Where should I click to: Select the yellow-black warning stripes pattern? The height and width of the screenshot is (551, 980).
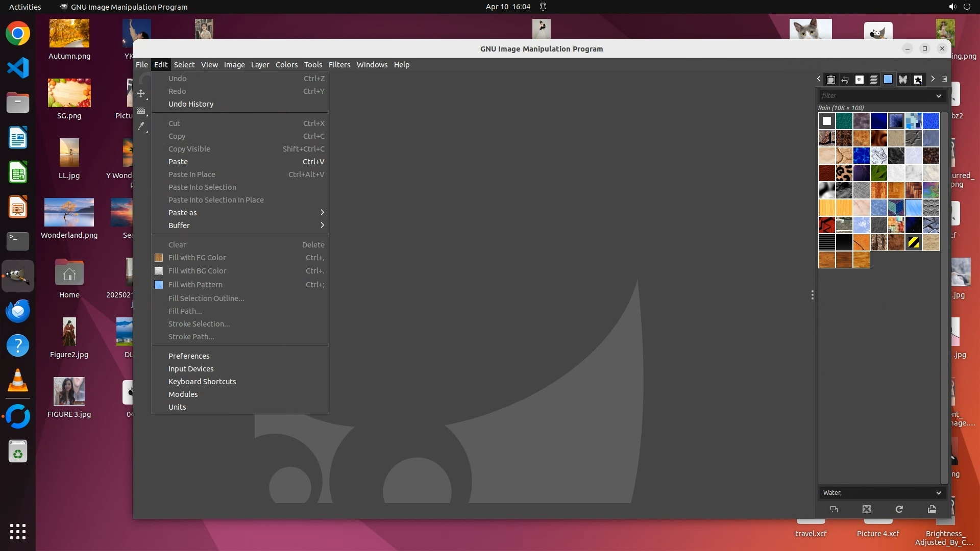(x=913, y=243)
